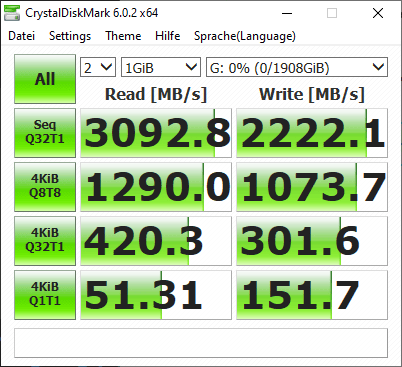Select the 4KiB Q32T1 write result 301.6

[x=312, y=241]
